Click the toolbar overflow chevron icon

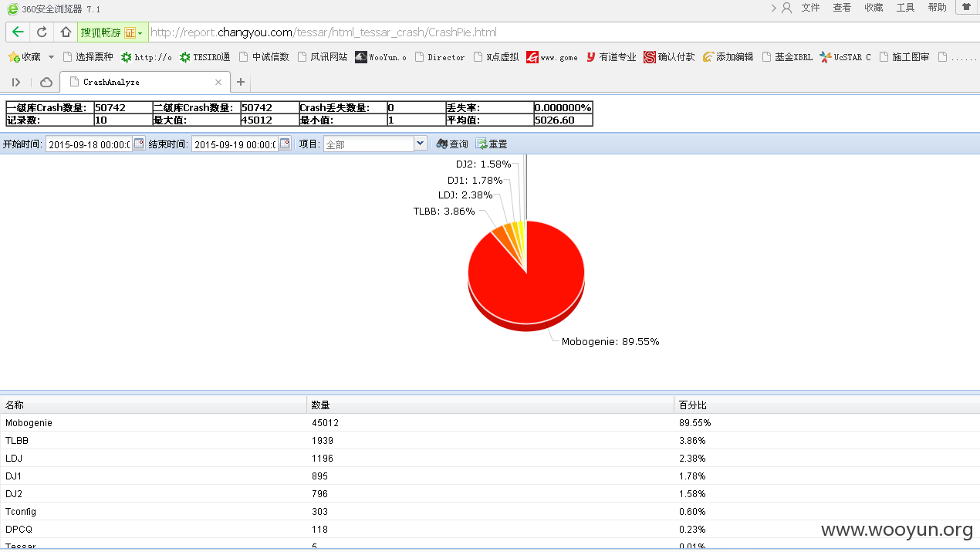point(774,8)
